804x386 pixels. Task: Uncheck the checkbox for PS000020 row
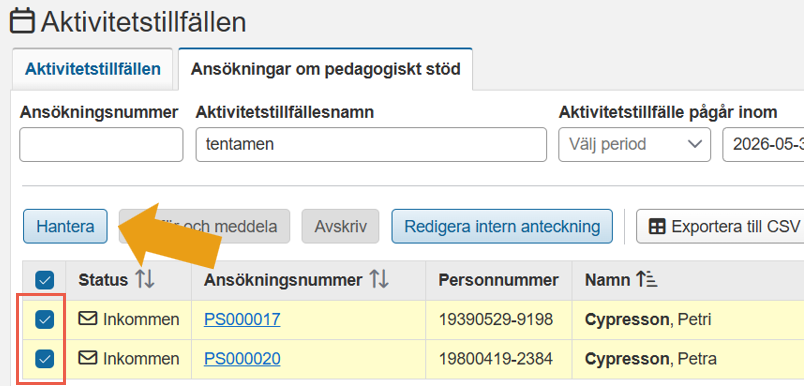44,359
